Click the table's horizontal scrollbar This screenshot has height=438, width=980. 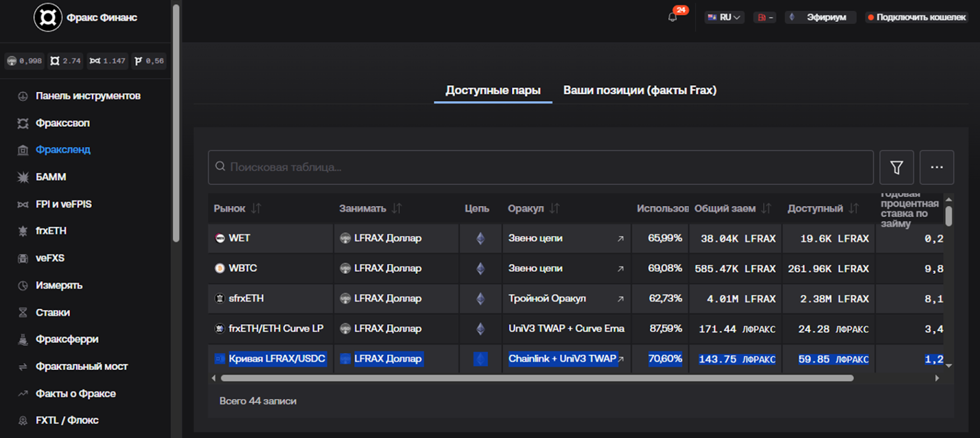click(537, 378)
